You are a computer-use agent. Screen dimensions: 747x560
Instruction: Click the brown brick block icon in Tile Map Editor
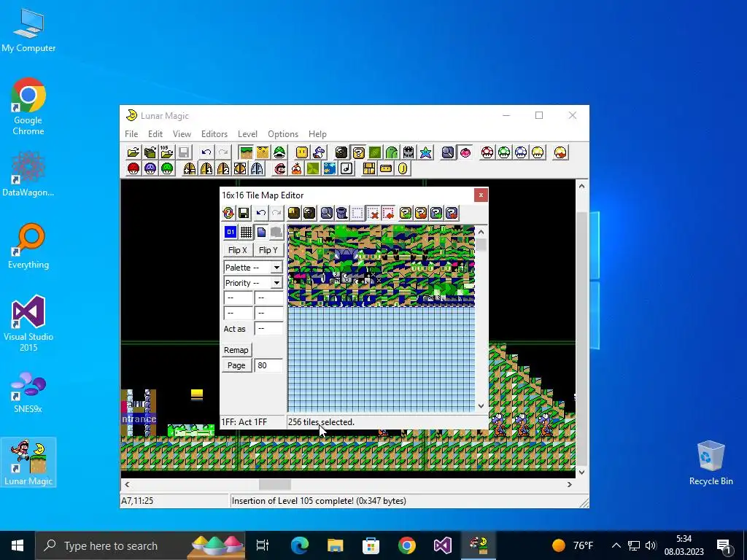294,213
